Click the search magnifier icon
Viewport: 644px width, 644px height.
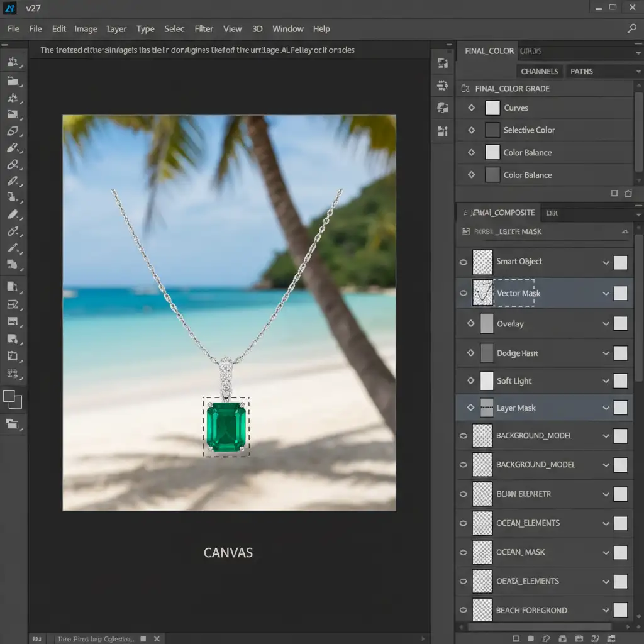click(x=632, y=29)
